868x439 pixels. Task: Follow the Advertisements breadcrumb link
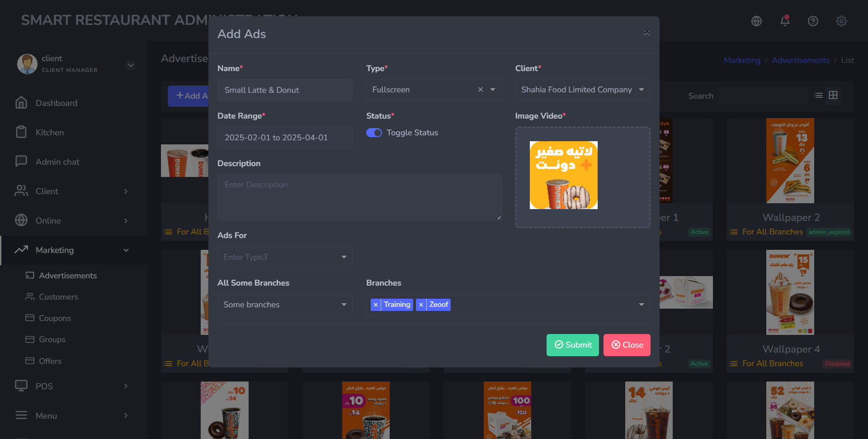click(801, 60)
